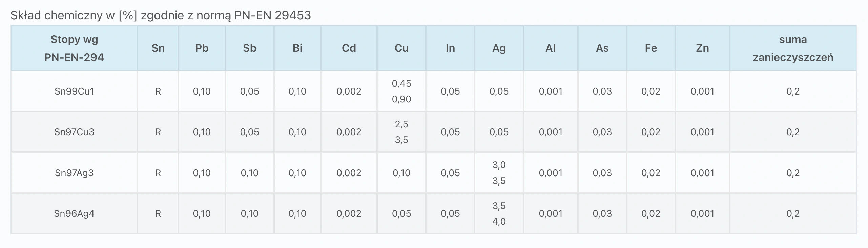Click the Cu range cell for Sn99Cu1
Viewport: 868px width, 248px height.
(x=401, y=91)
